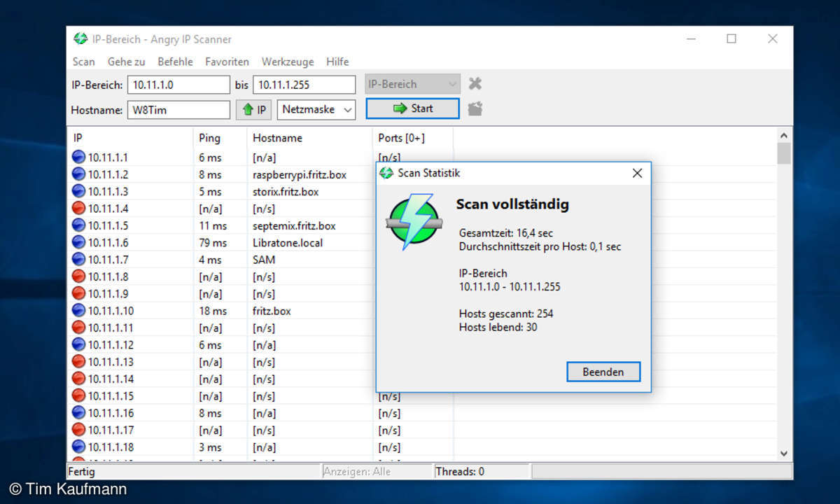Click the preferences tools icon next to IP-Bereich dropdown
This screenshot has width=840, height=504.
[475, 84]
